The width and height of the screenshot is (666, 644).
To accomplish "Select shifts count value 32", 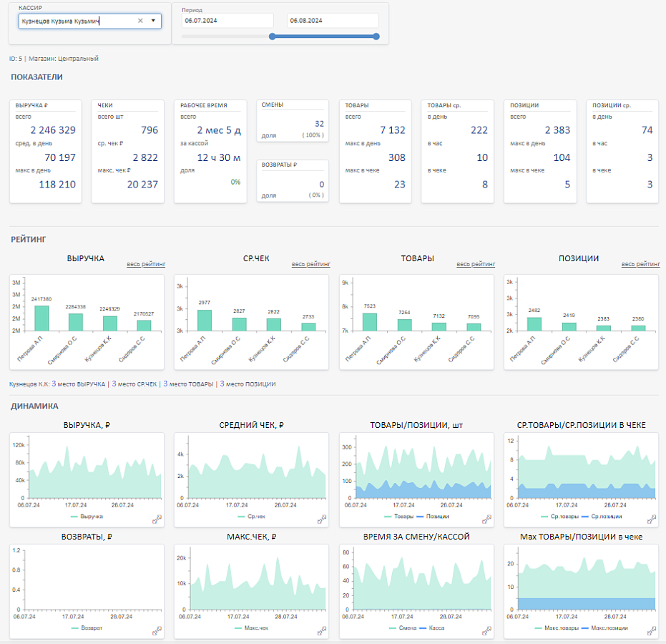I will (319, 124).
